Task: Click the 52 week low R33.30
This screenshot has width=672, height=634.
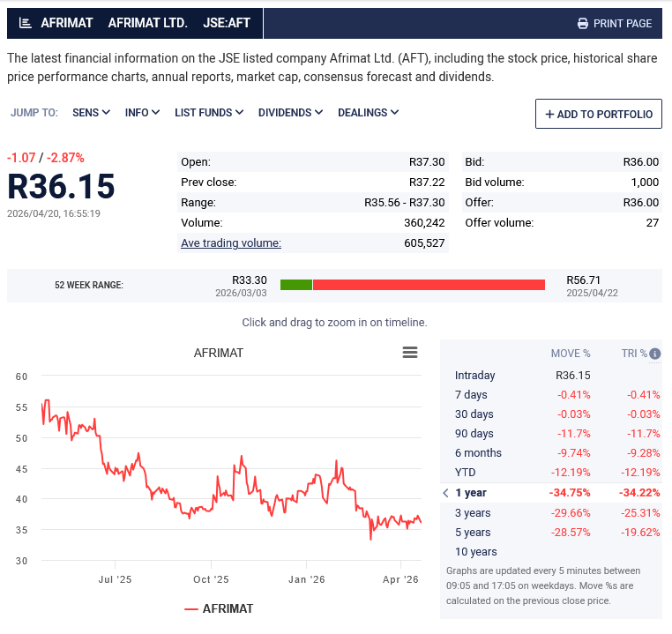Action: (250, 280)
